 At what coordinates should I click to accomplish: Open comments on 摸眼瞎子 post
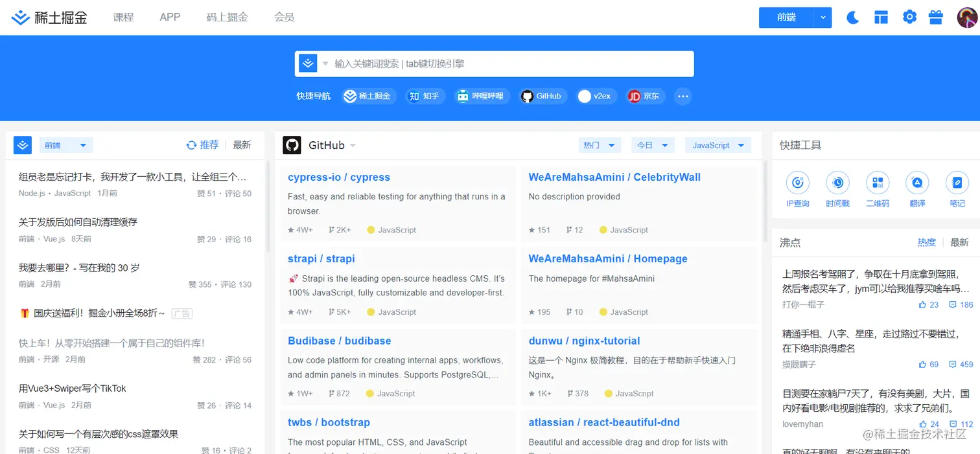click(961, 365)
